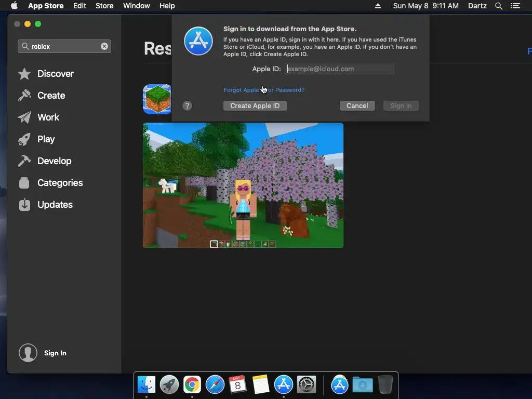Screen dimensions: 532x399
Task: Open the Downloads folder in Dock
Action: (x=362, y=385)
